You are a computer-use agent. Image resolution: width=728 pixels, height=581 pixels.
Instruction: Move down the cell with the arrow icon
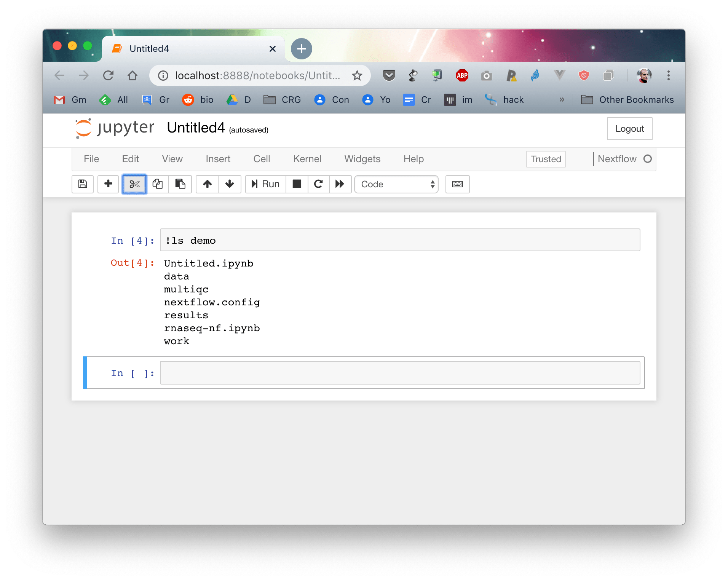230,184
